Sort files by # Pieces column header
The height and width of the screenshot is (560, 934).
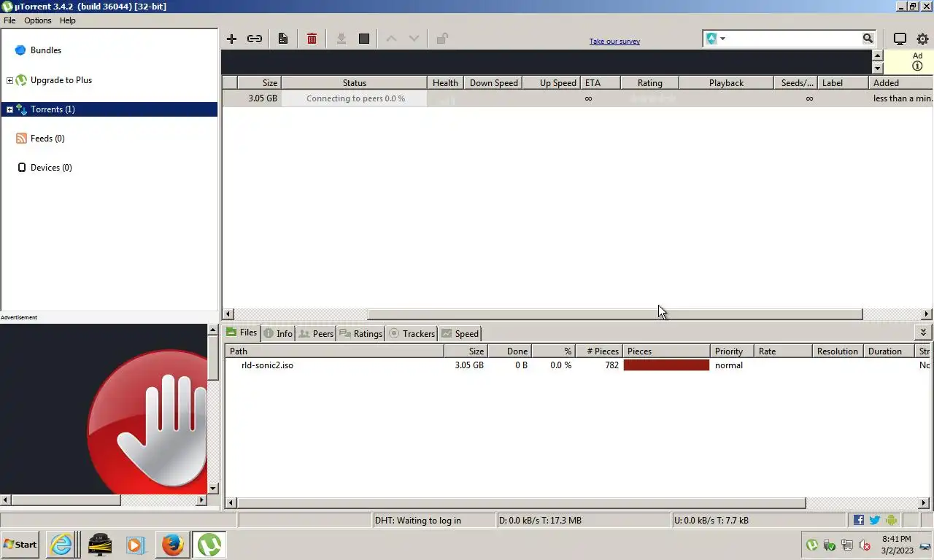(x=599, y=351)
